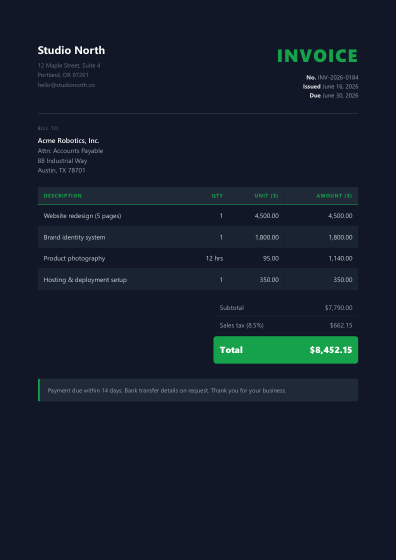
Task: Click the $662.15 sales tax value
Action: point(341,326)
